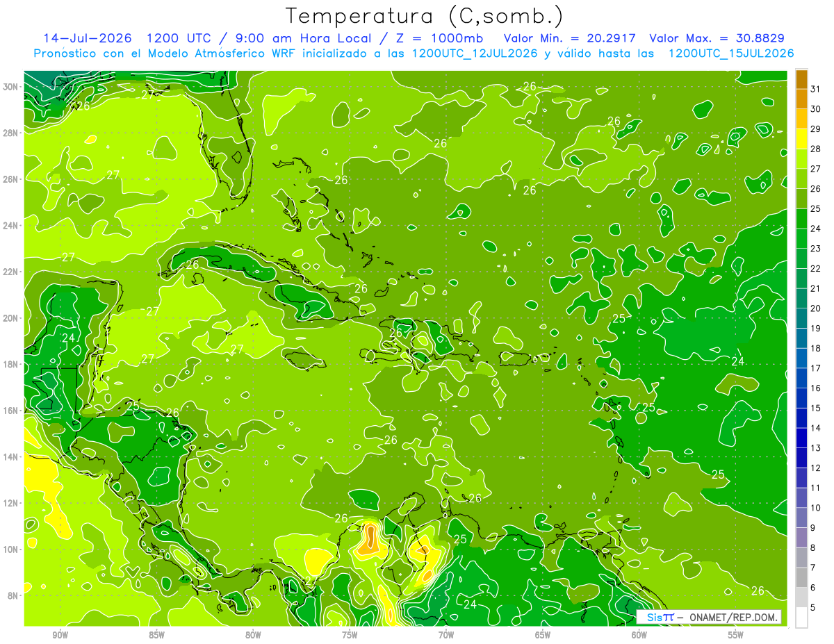The width and height of the screenshot is (834, 644).
Task: Click the "7" label on the color scale
Action: [x=813, y=568]
